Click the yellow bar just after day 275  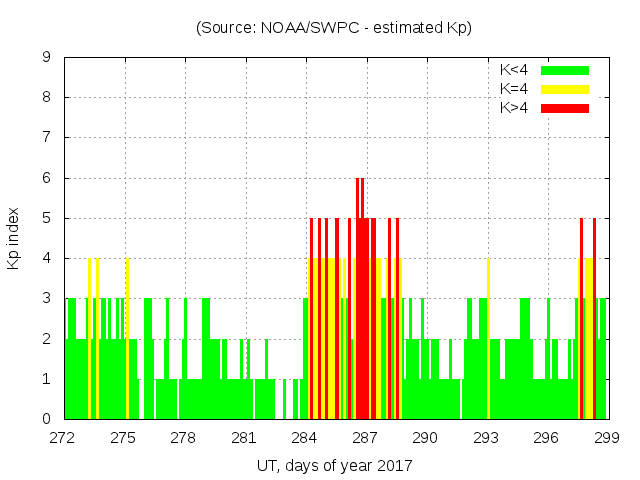click(x=127, y=340)
